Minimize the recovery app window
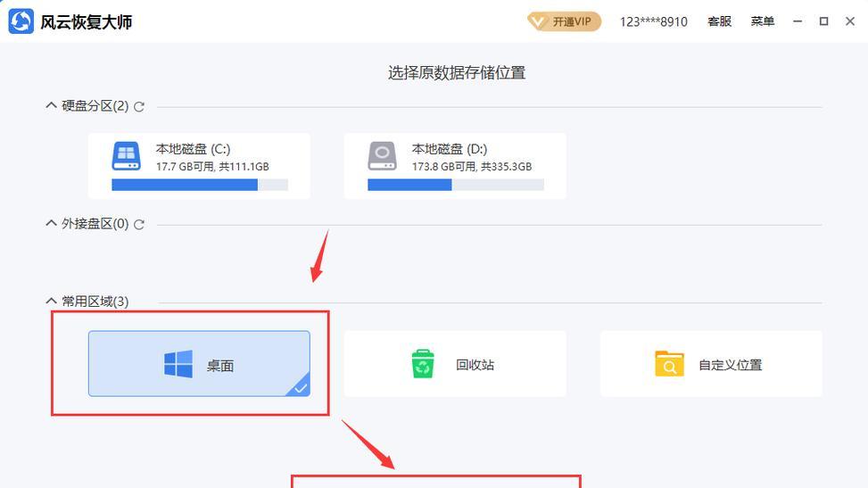The width and height of the screenshot is (868, 488). point(798,21)
